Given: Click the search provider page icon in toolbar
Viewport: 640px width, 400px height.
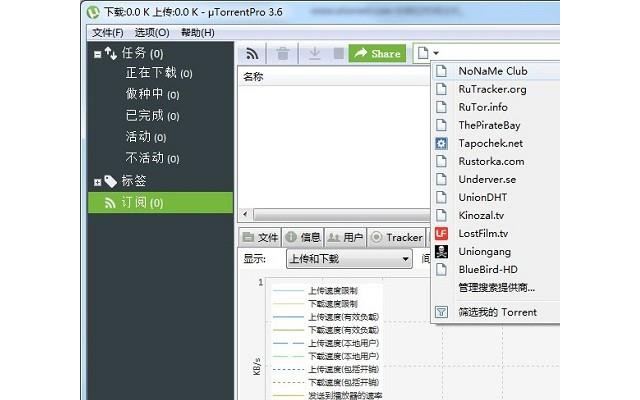Looking at the screenshot, I should 423,53.
